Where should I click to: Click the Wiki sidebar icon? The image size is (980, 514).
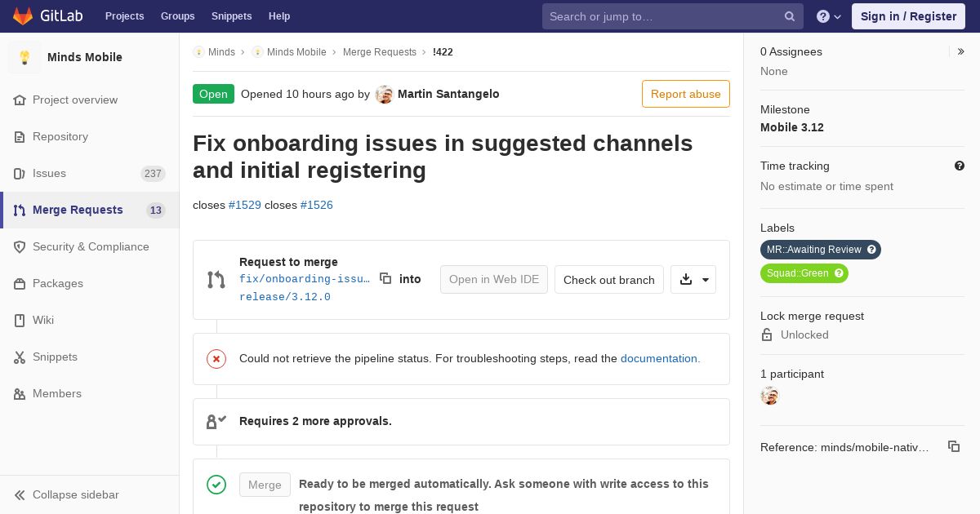click(20, 320)
